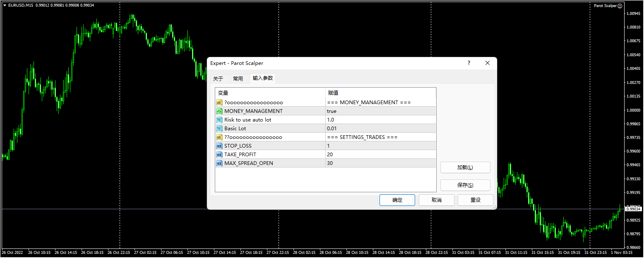Click the Basic Lot double type icon
This screenshot has height=258, width=644.
[x=219, y=128]
